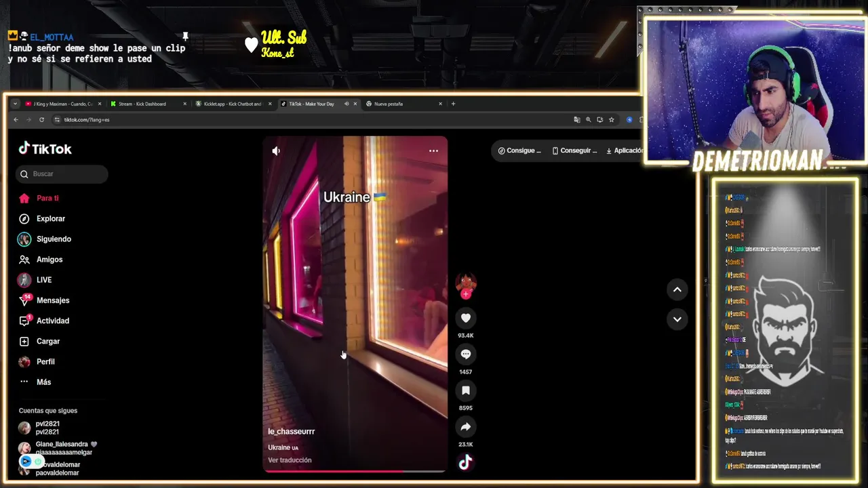Close the Nueva pestaña tab
Screen dimensions: 868x488
tap(440, 104)
